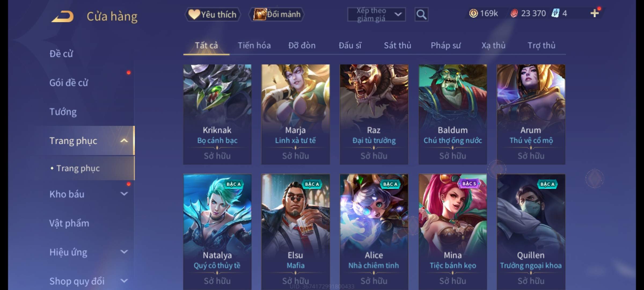This screenshot has width=644, height=290.
Task: Tap the back arrow beside Cửa hàng
Action: [63, 16]
